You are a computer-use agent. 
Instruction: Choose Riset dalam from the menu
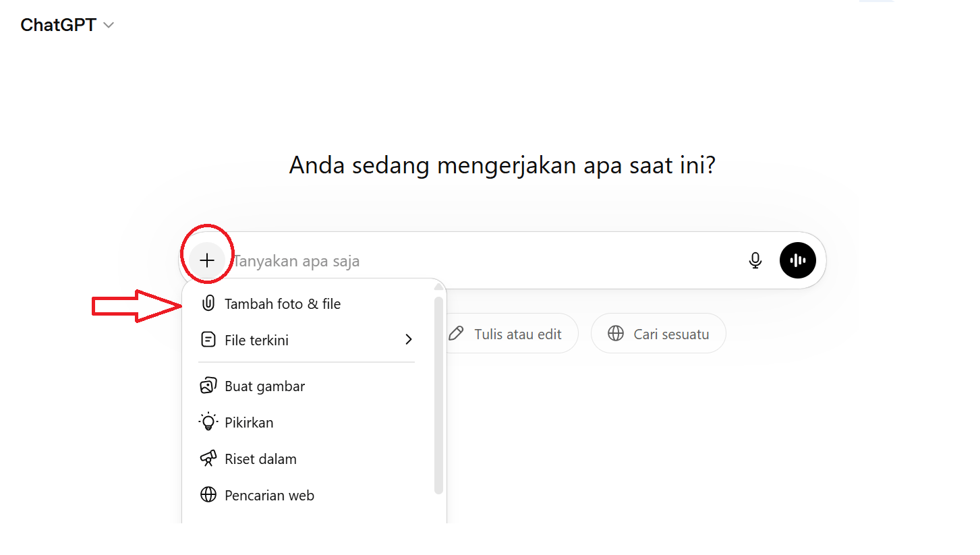tap(307, 459)
